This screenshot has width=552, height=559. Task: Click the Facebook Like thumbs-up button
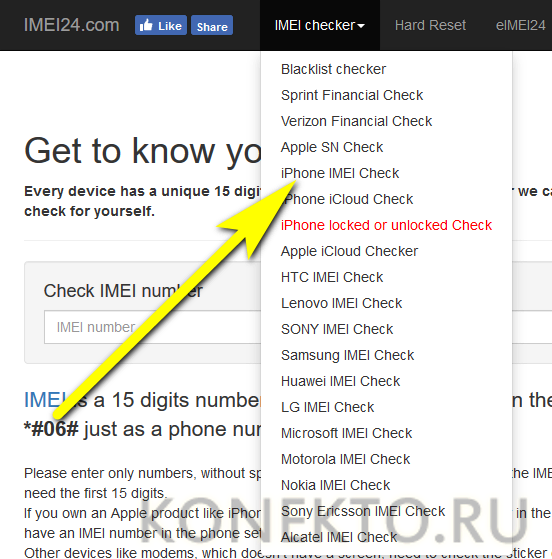[x=161, y=25]
